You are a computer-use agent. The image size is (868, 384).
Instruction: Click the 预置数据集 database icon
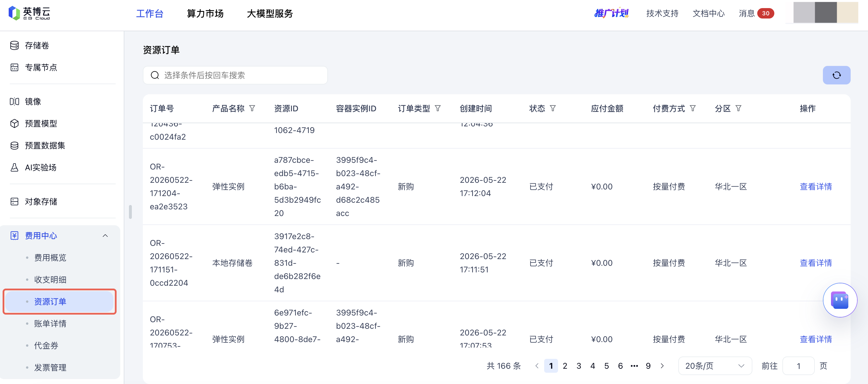[14, 145]
